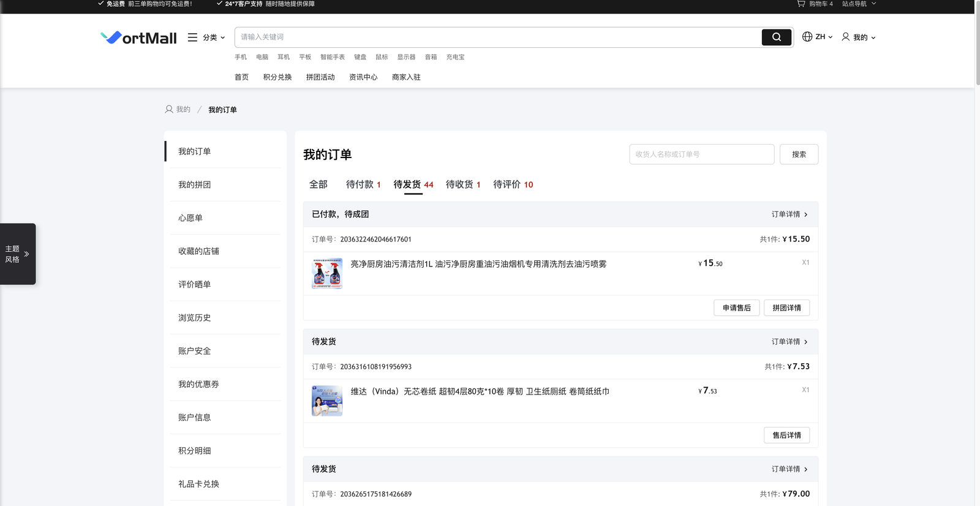This screenshot has height=506, width=980.
Task: Click the 申请售后 button
Action: pos(736,308)
